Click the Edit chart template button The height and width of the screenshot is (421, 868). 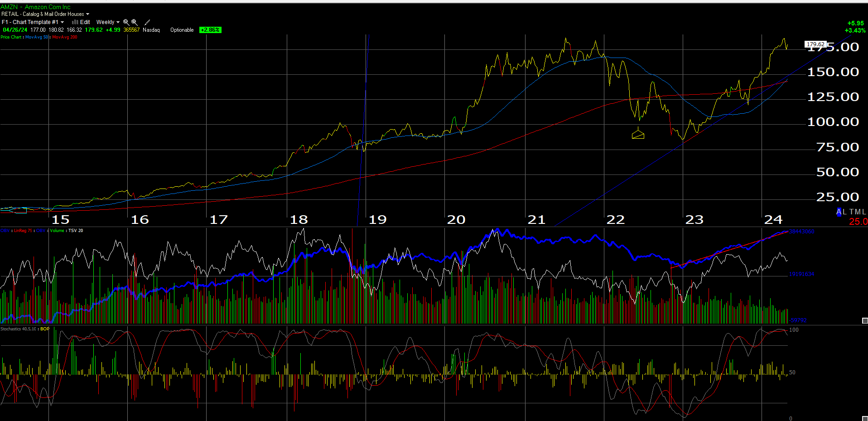(85, 22)
